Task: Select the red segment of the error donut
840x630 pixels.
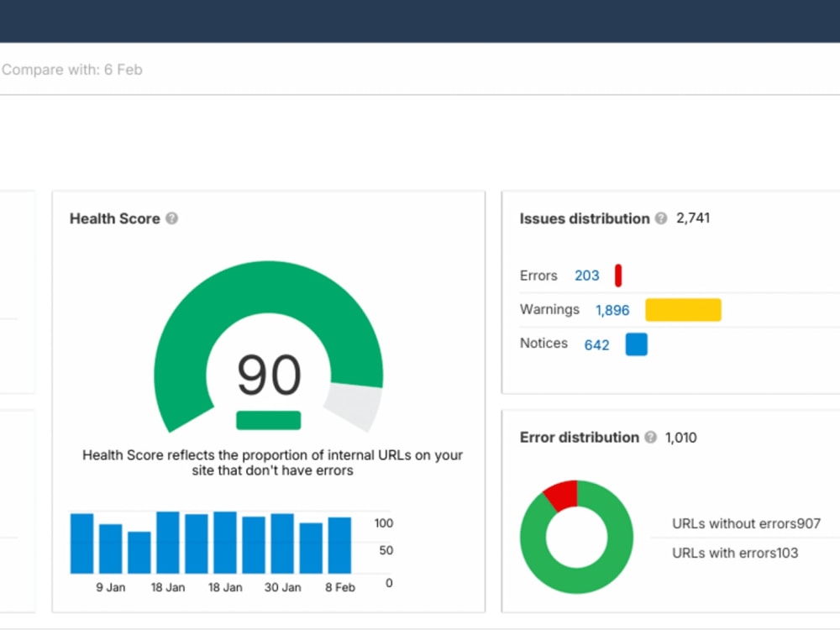Action: (564, 495)
